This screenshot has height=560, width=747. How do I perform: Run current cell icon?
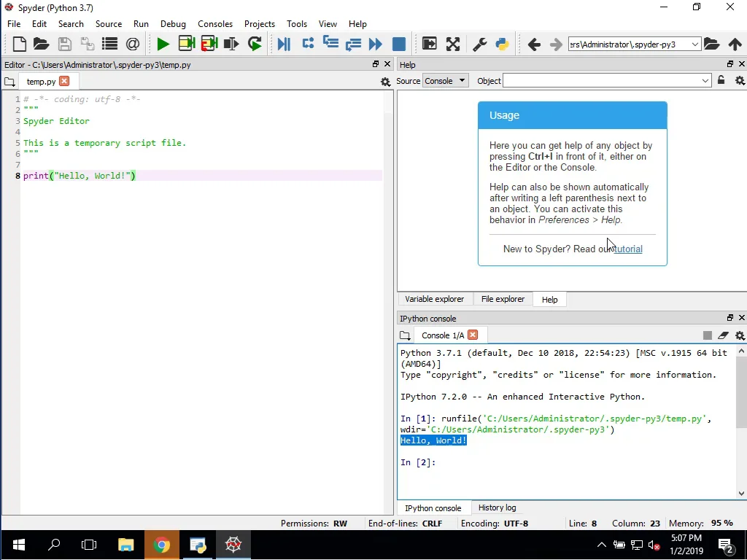pos(186,44)
